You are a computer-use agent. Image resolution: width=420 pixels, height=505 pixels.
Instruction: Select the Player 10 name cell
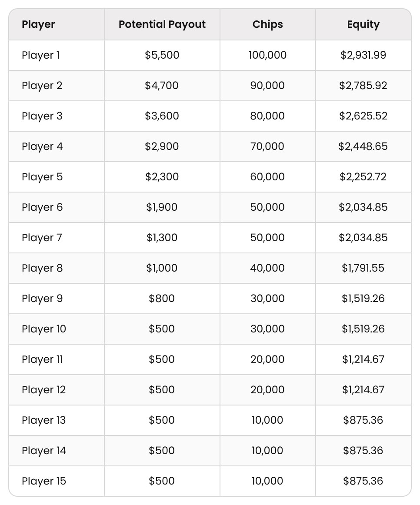(44, 329)
